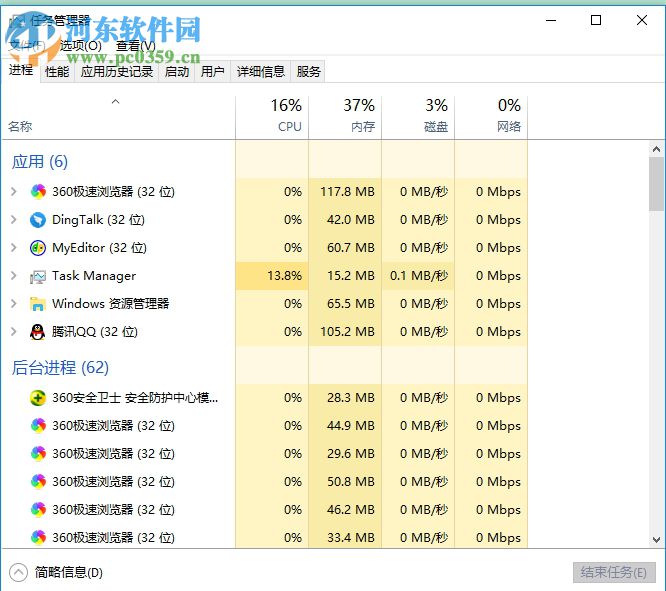Select the 360安全卫士 安全防护中心 row name
This screenshot has width=666, height=591.
[x=135, y=398]
